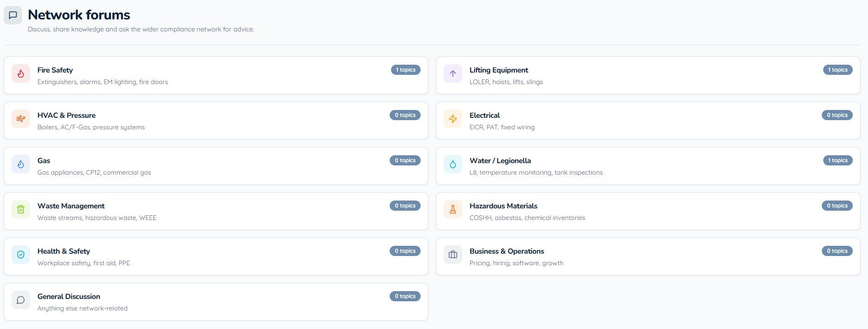Click the Network forums chat bubble icon

coord(13,15)
